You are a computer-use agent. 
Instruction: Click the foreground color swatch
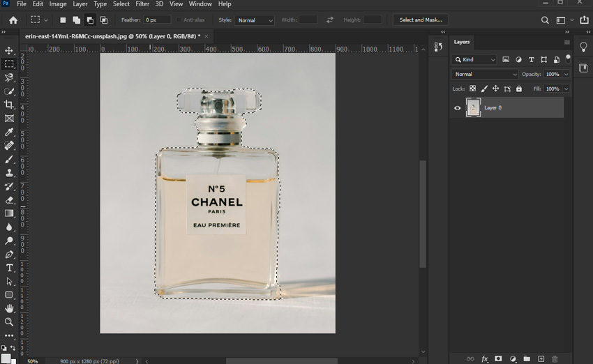[x=6, y=358]
